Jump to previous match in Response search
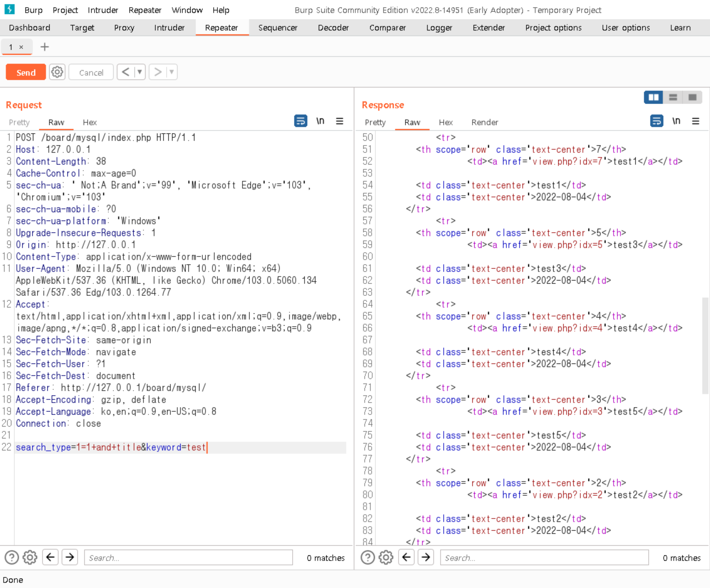 407,557
